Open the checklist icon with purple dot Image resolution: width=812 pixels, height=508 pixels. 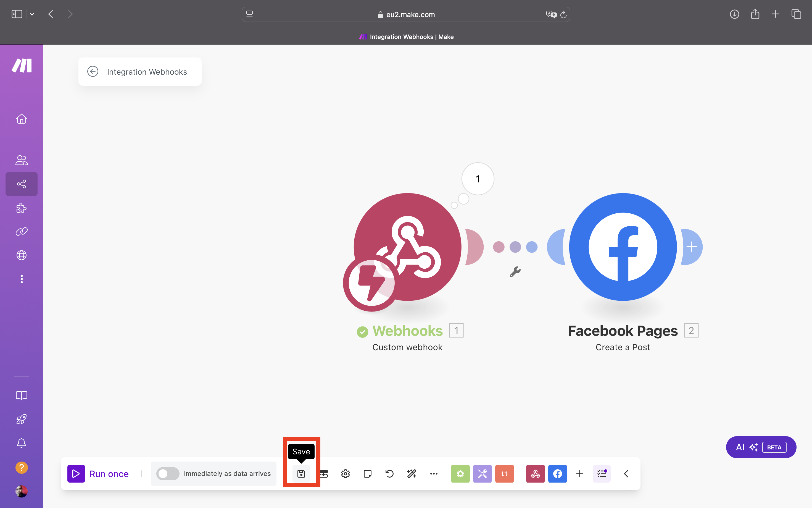pyautogui.click(x=602, y=474)
